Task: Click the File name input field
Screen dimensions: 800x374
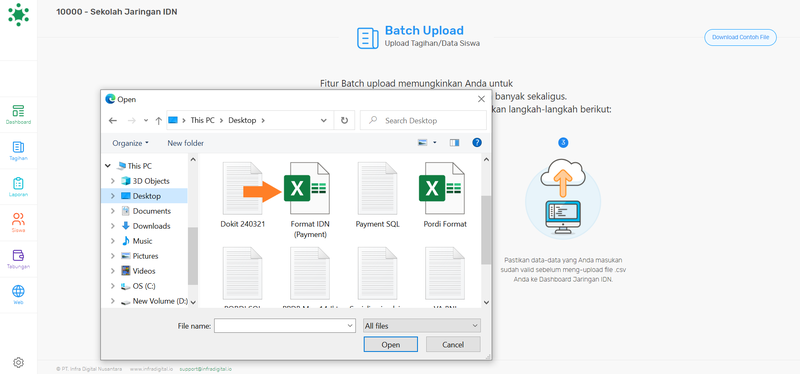Action: (x=280, y=326)
